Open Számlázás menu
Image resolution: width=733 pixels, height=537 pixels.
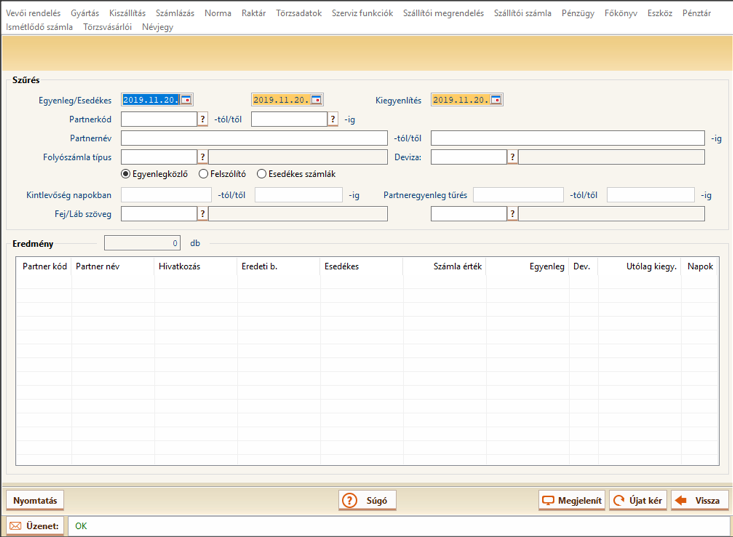click(x=175, y=13)
